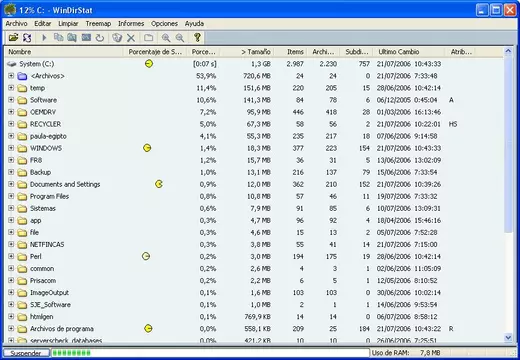Screen dimensions: 520x360
Task: Click the vertical scrollbar thumb
Action: point(508,144)
